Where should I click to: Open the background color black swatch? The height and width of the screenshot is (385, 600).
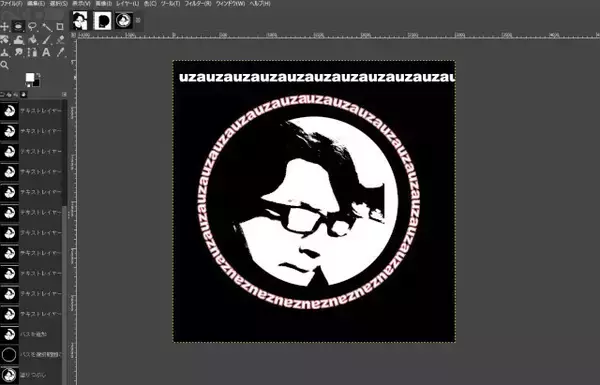pyautogui.click(x=36, y=83)
